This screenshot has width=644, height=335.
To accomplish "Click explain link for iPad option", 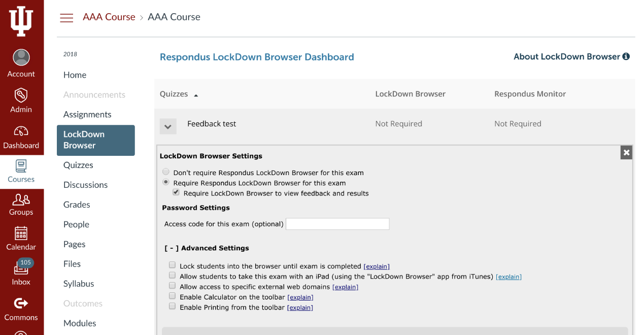I will coord(509,277).
